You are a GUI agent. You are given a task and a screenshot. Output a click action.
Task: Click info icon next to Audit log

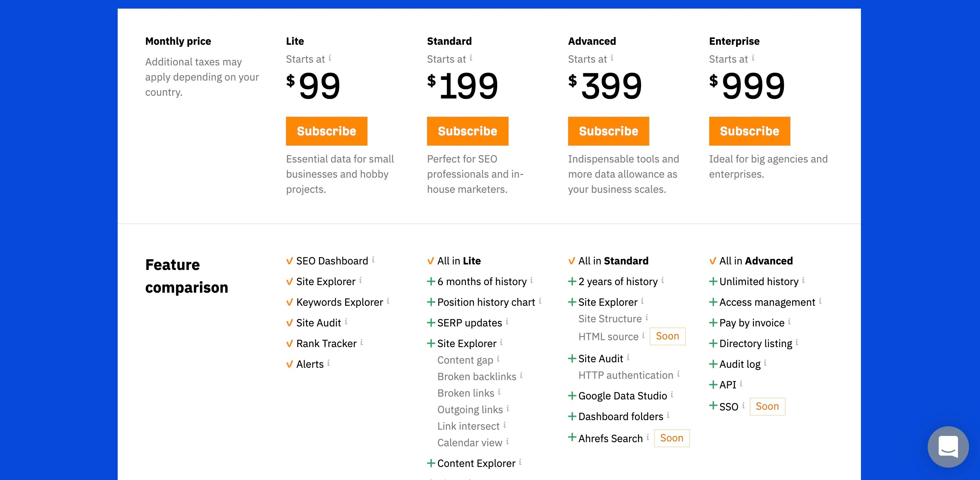765,363
